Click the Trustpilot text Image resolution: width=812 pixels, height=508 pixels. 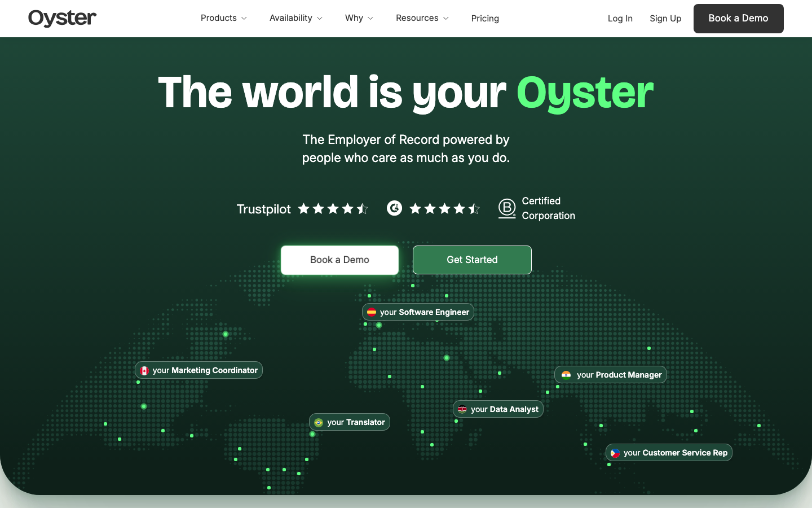(x=263, y=209)
